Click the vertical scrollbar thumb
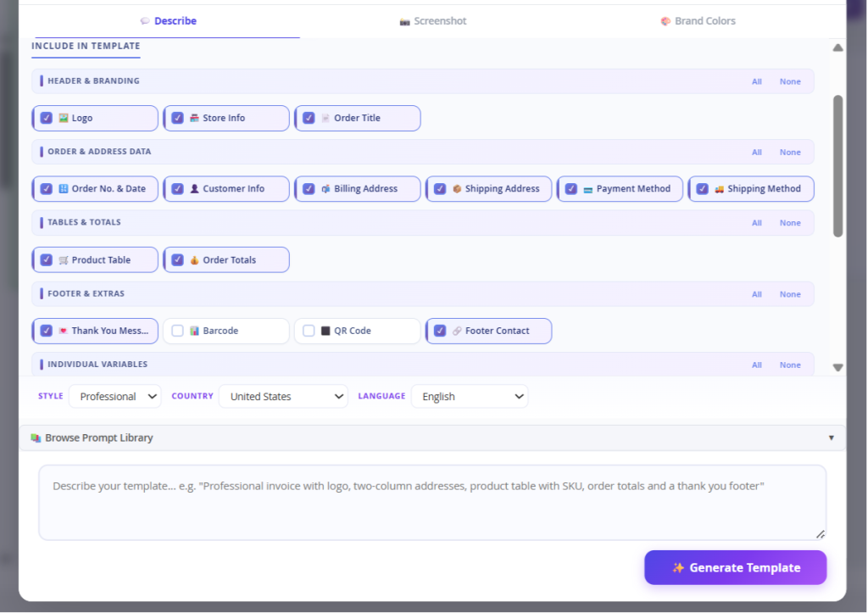 click(838, 166)
